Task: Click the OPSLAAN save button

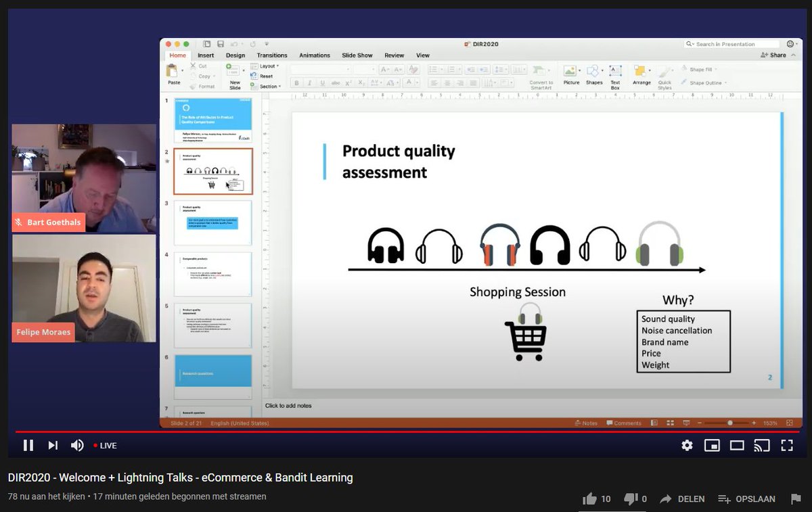Action: click(746, 499)
